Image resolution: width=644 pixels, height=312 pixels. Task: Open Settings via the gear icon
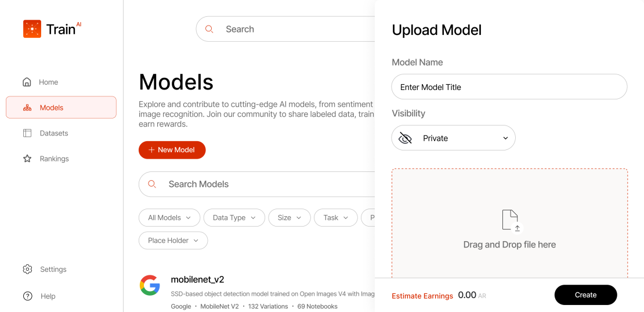[x=27, y=269]
